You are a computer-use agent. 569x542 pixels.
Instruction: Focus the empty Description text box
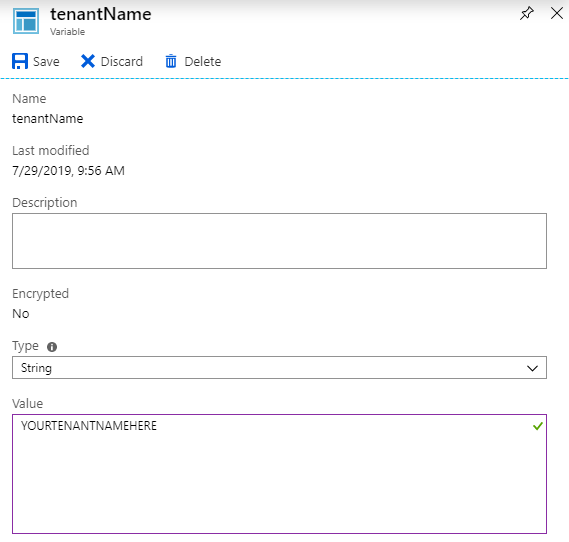(x=279, y=241)
